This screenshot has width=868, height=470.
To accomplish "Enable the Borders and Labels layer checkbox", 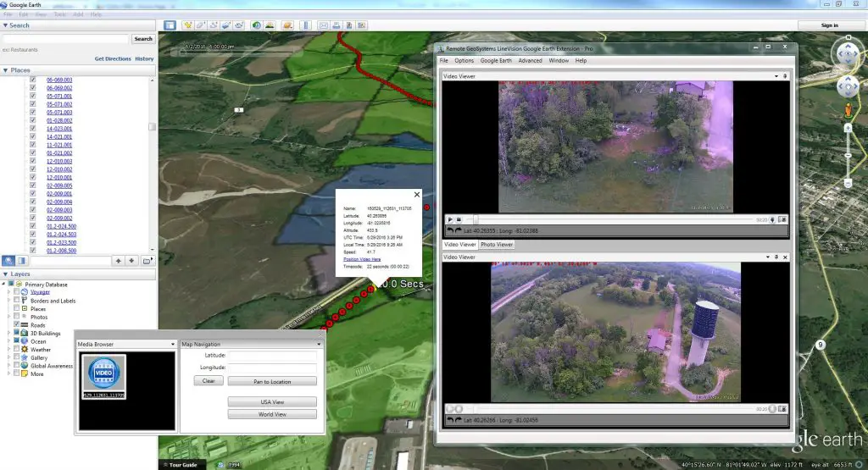I will click(17, 301).
